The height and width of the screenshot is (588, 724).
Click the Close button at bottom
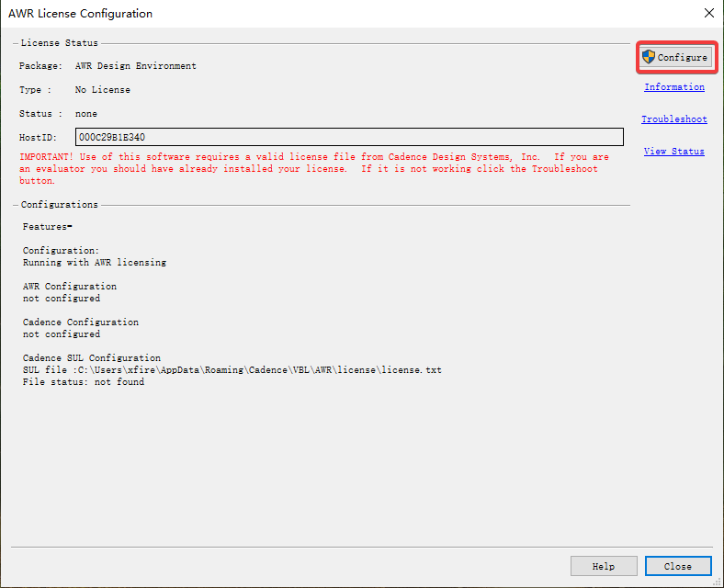click(x=678, y=566)
